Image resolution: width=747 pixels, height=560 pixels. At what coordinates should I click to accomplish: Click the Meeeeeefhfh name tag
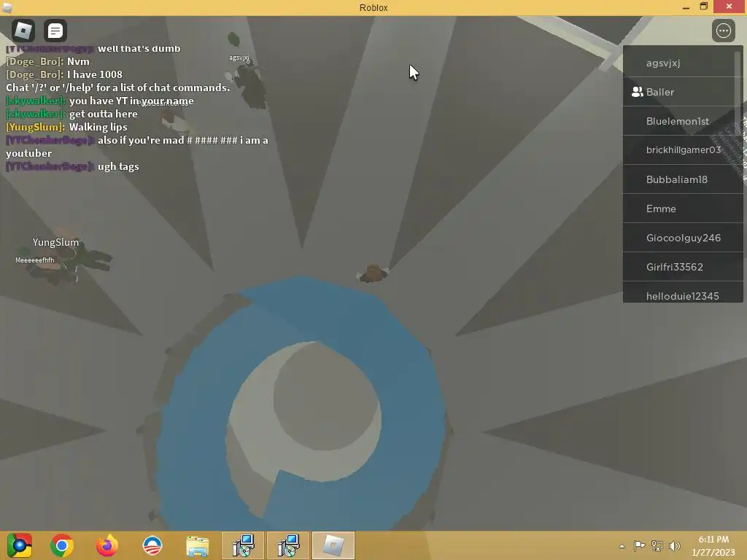coord(35,260)
